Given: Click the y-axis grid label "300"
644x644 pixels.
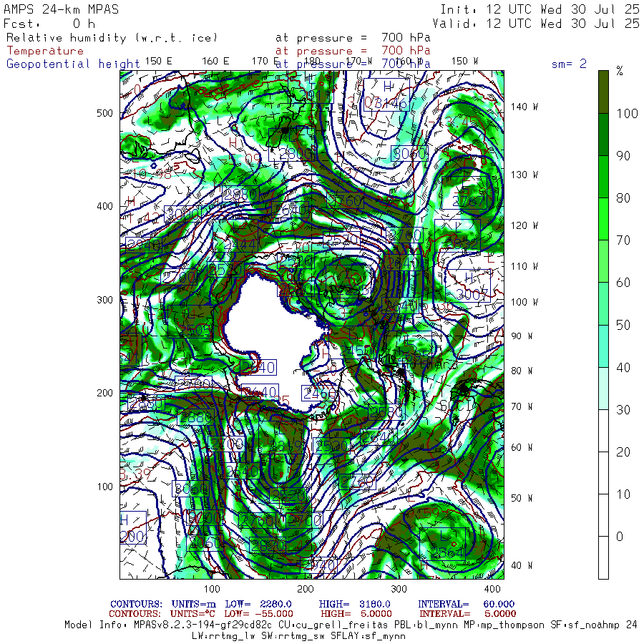Looking at the screenshot, I should point(104,300).
